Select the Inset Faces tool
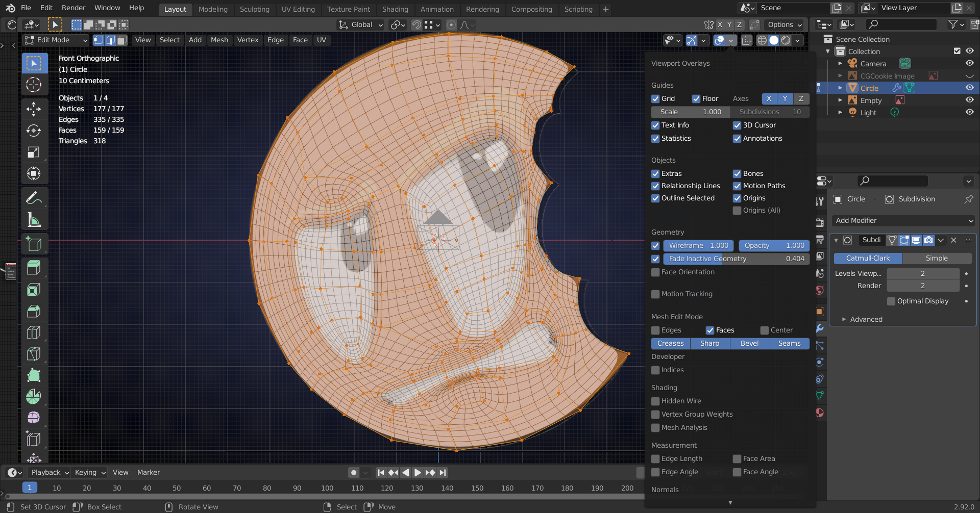Viewport: 980px width, 513px height. point(34,290)
